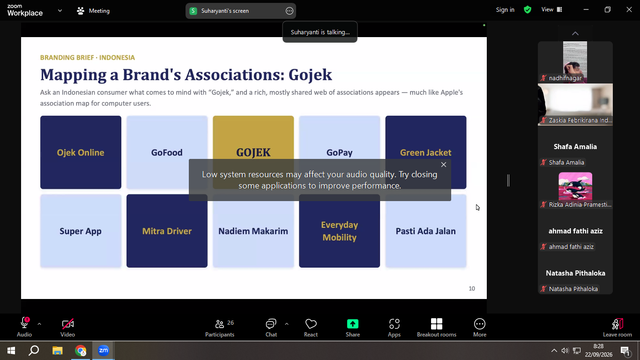Click the system tray network icon

(577, 351)
